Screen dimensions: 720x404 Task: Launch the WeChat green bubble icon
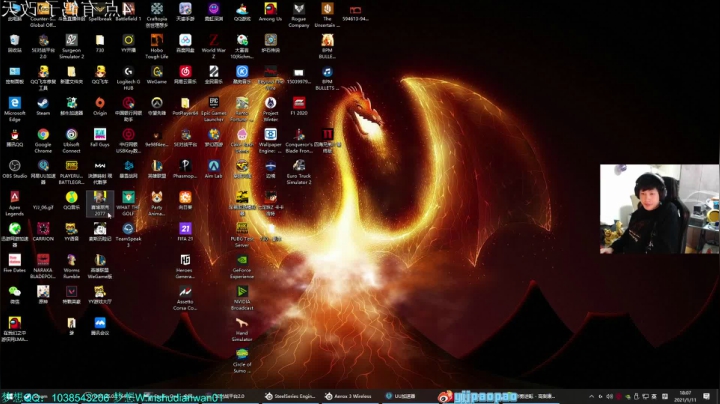tap(15, 294)
